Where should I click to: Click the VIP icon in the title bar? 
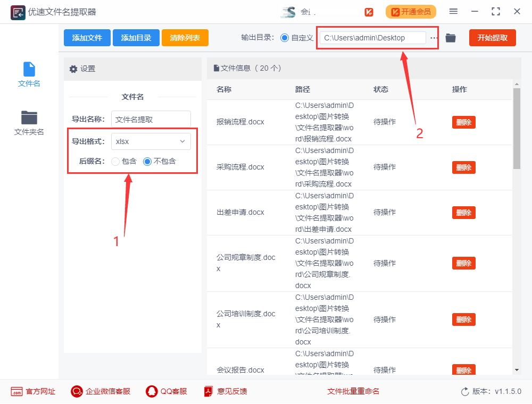coord(369,12)
